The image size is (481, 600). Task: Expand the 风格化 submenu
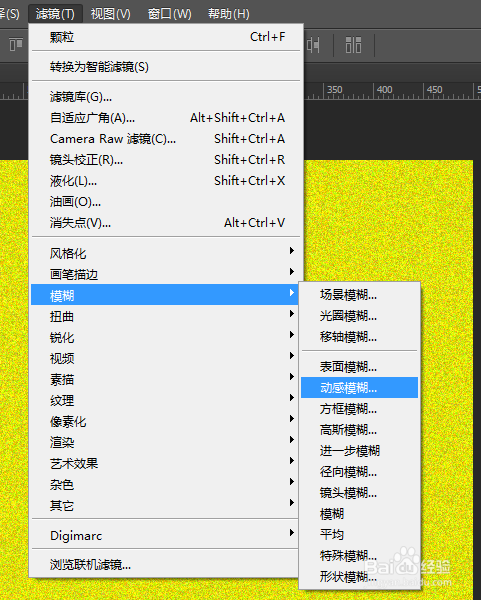(x=165, y=253)
